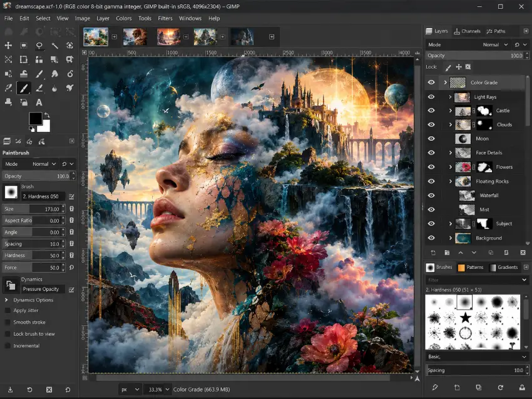
Task: Select the Blur/Sharpen droplet tool
Action: tap(54, 88)
